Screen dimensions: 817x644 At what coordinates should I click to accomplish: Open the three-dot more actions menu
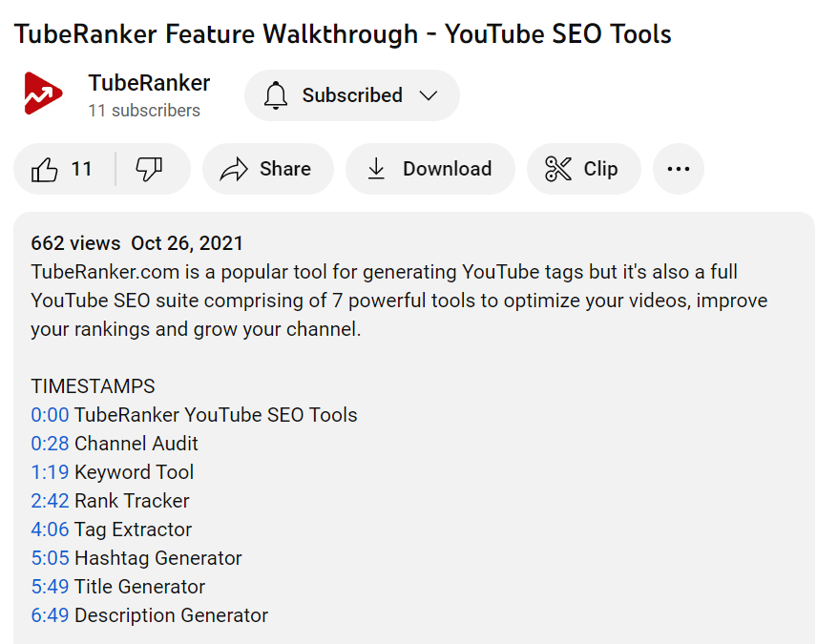pos(679,169)
